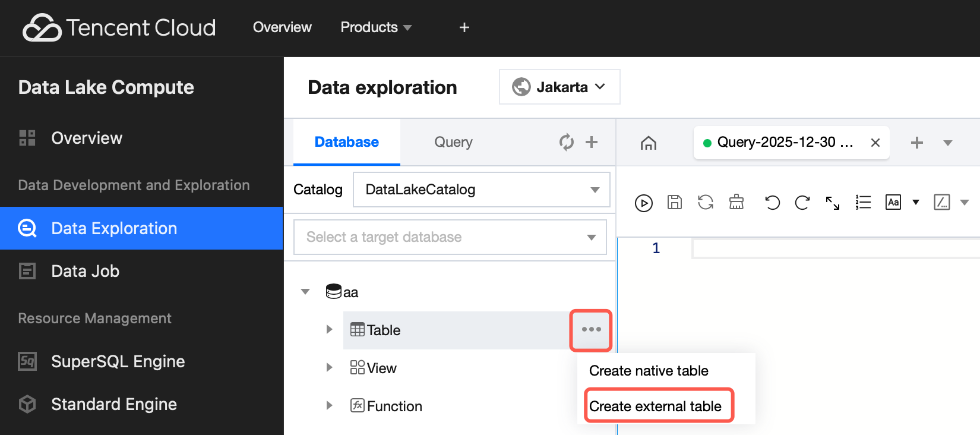This screenshot has width=980, height=435.
Task: Refresh the database list in the panel
Action: coord(566,142)
